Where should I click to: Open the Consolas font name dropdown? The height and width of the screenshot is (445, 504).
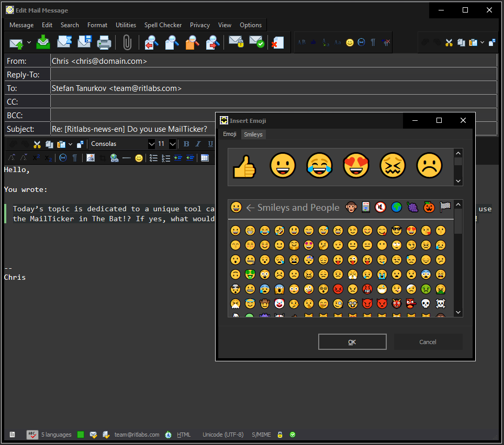(x=151, y=144)
